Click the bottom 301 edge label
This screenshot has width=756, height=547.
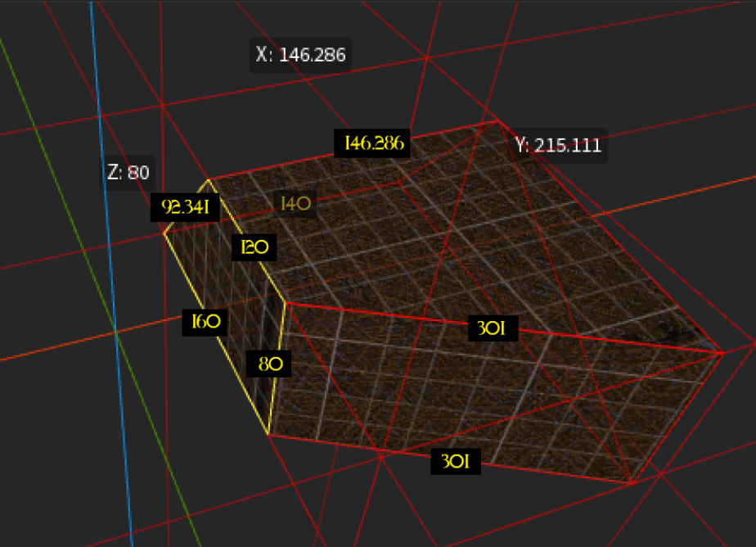456,462
